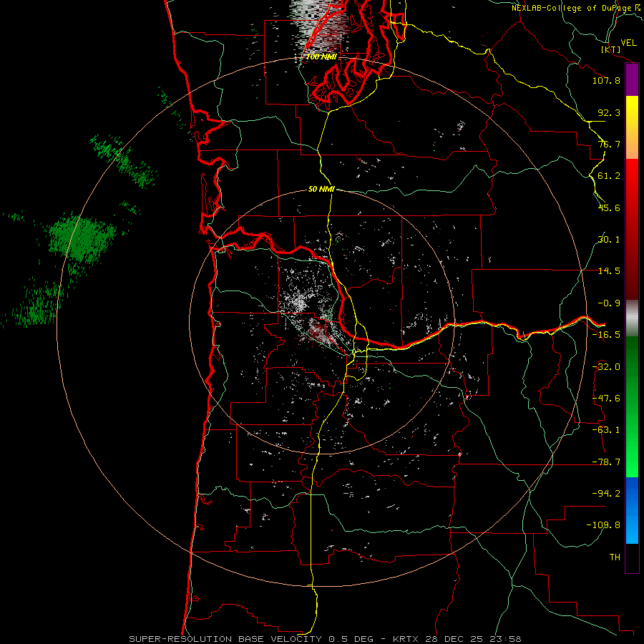Click the 14.5 velocity scale value

(609, 271)
